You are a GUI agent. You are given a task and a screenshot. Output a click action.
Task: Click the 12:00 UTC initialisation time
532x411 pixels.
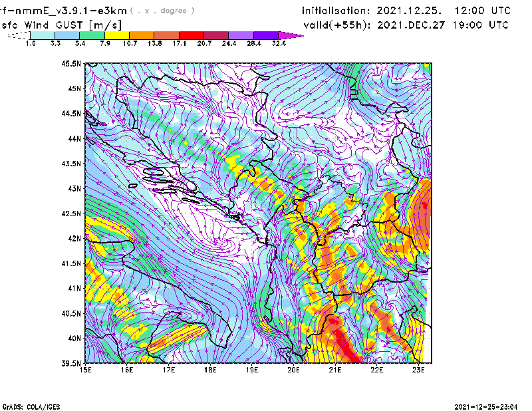pos(483,11)
